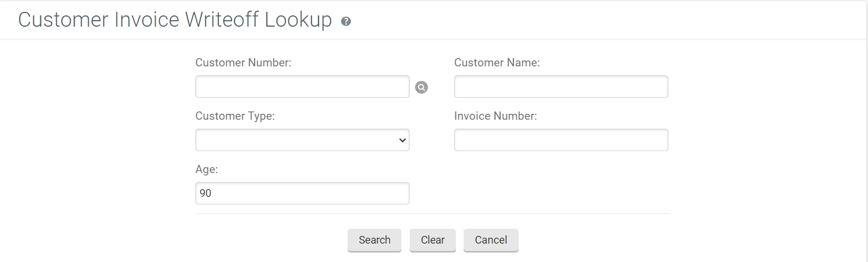
Task: Click the Customer Invoice Writeoff Lookup heading
Action: click(x=175, y=20)
